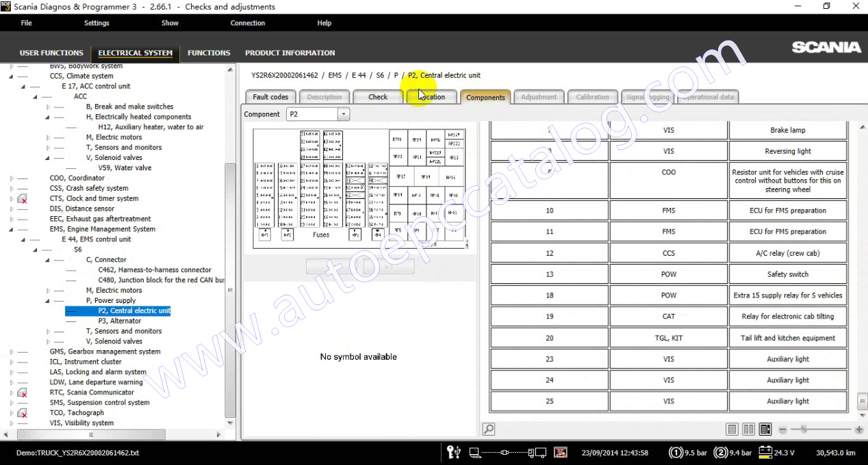Expand VIS, Visibility system arrow

click(11, 423)
